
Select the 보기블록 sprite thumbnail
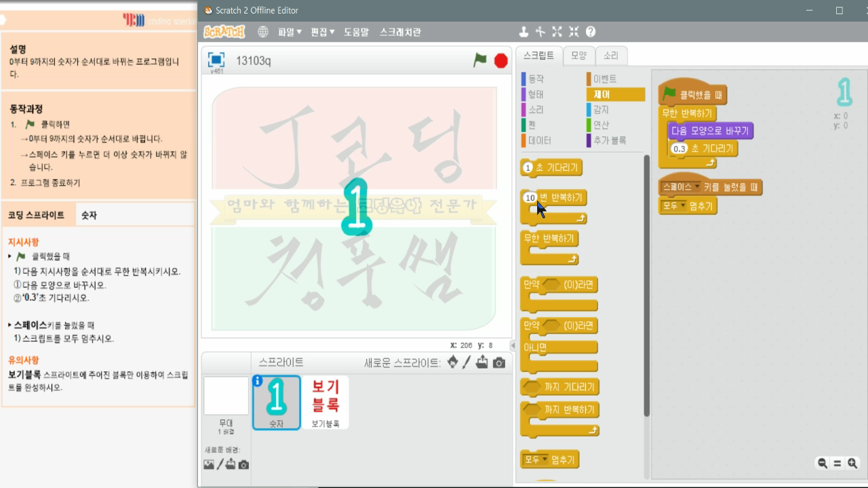tap(325, 403)
